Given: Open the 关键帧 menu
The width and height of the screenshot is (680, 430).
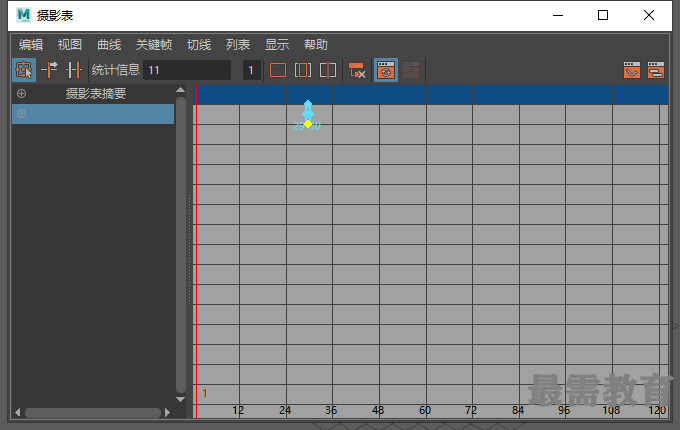Looking at the screenshot, I should tap(154, 45).
